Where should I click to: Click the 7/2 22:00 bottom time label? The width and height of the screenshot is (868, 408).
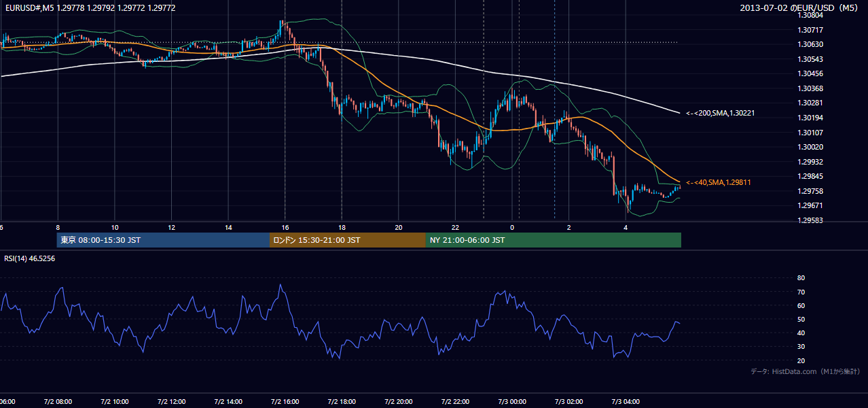pyautogui.click(x=455, y=401)
